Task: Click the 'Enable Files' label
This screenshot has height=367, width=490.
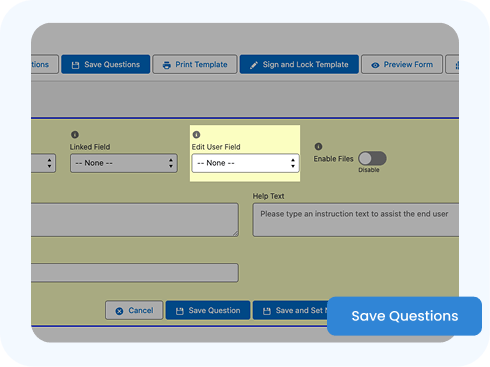Action: tap(333, 159)
